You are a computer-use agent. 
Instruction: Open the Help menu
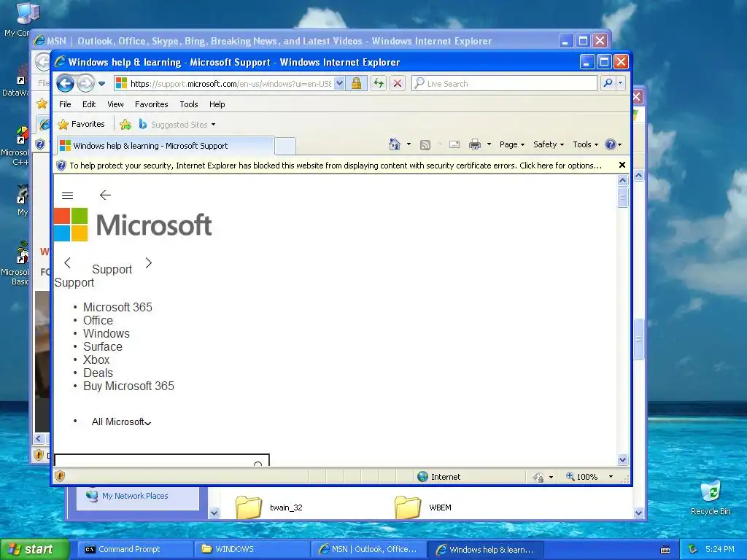[x=217, y=104]
